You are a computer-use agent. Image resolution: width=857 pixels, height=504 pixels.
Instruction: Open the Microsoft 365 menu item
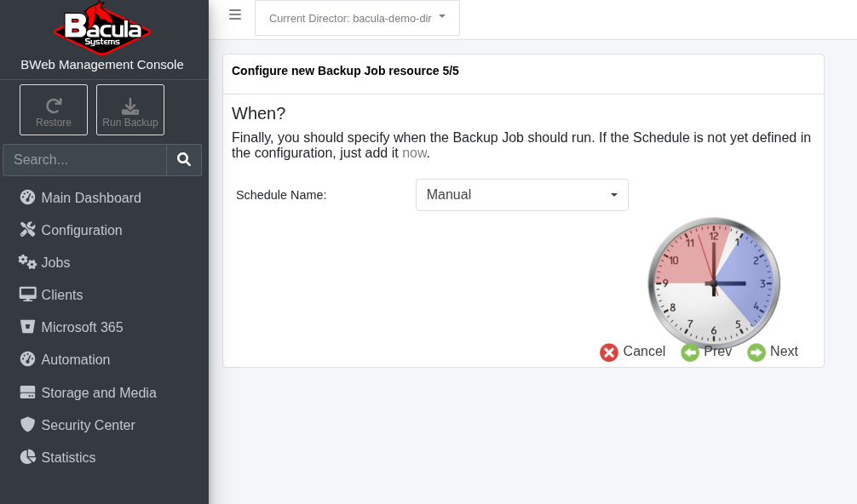82,327
